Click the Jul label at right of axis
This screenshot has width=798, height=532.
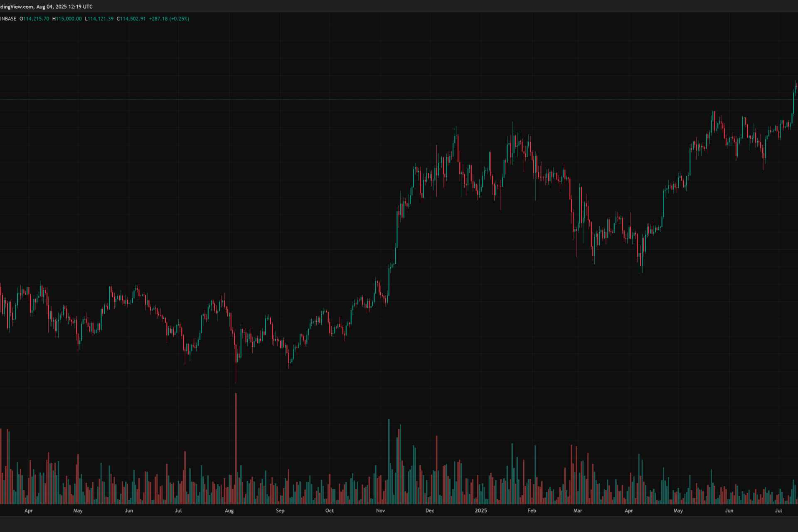(x=778, y=510)
